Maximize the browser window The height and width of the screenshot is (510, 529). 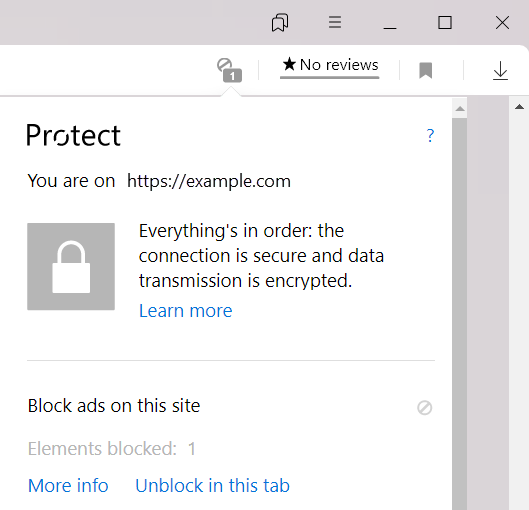(x=445, y=23)
